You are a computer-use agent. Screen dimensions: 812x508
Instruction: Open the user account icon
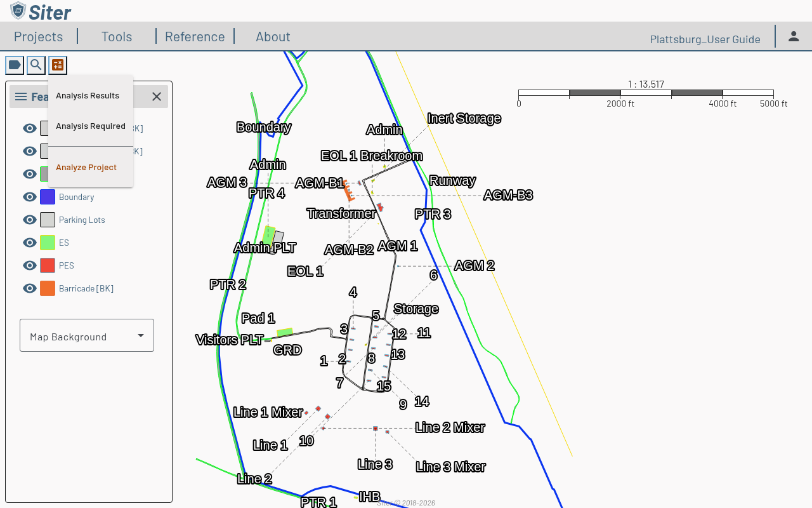(794, 36)
